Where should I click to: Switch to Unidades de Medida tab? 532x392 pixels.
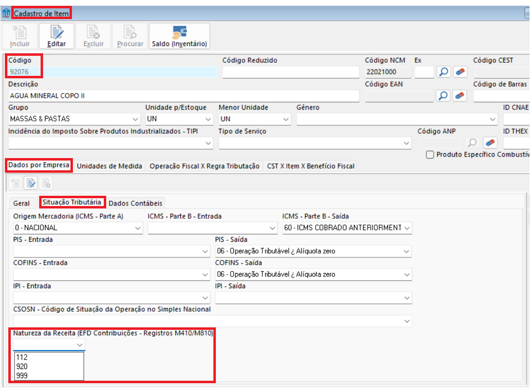109,166
